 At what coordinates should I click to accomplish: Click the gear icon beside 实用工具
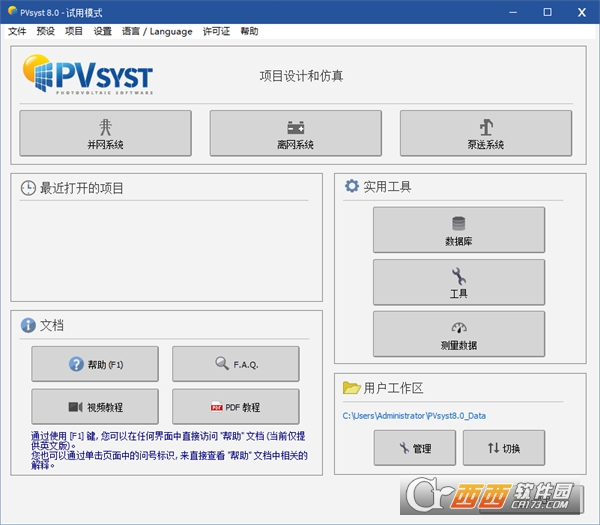point(352,186)
